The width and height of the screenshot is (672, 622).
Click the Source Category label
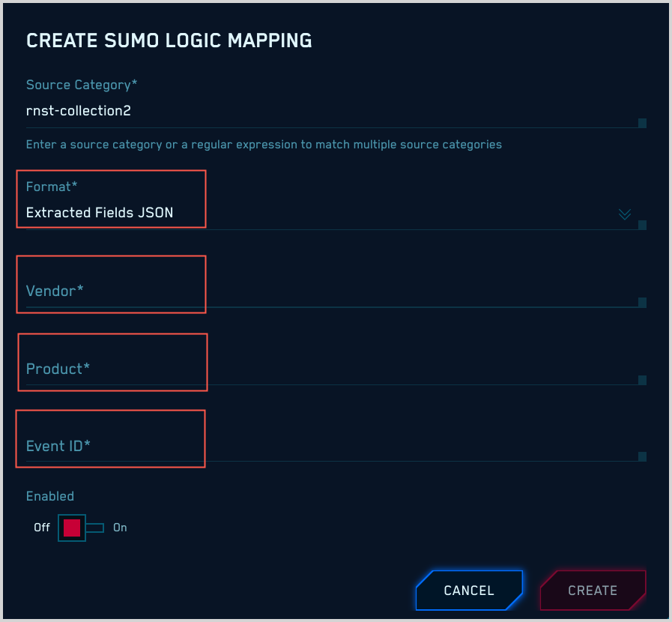[82, 85]
